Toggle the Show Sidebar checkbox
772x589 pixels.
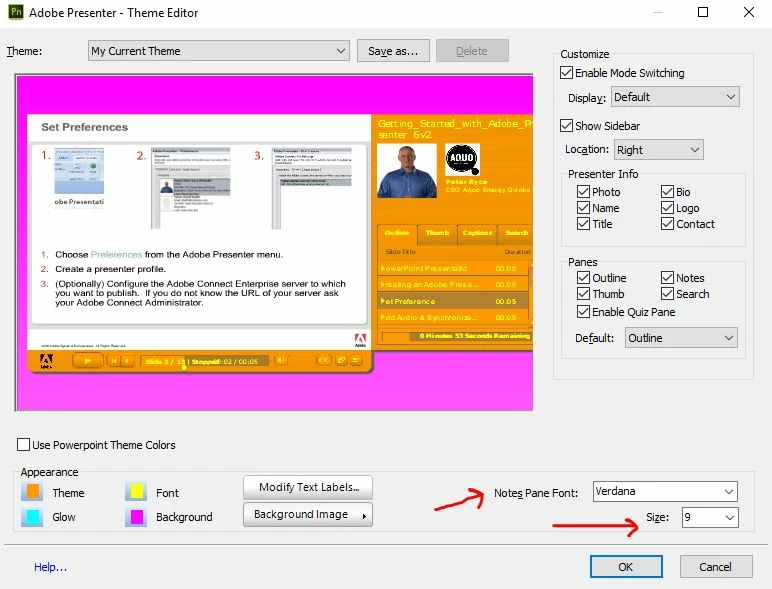(x=566, y=126)
